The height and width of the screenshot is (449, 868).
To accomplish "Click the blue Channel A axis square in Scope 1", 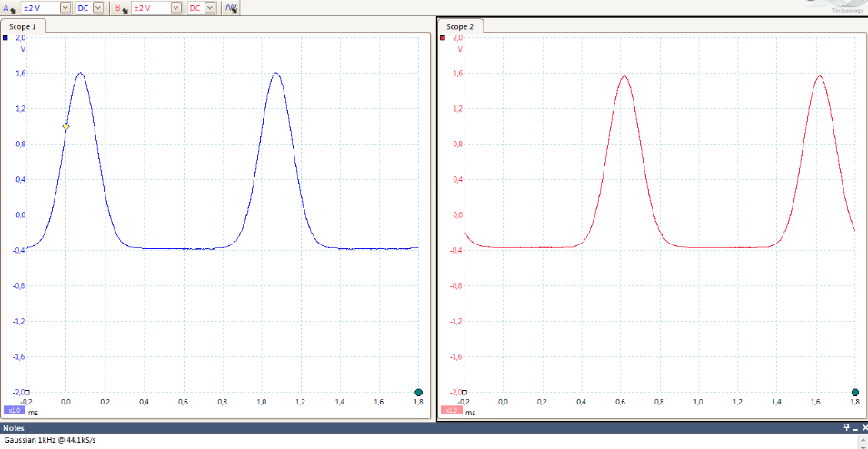I will [x=5, y=38].
